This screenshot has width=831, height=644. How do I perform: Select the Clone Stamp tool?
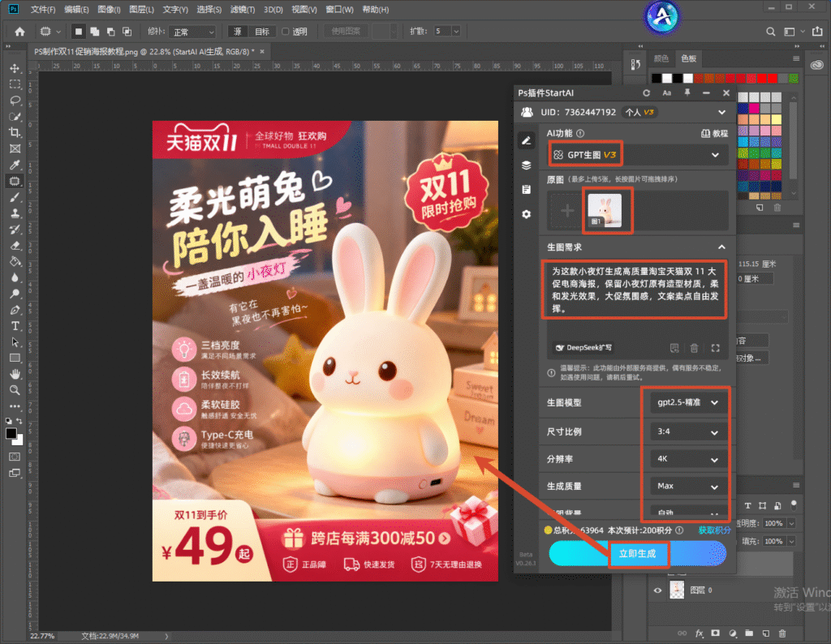click(x=15, y=213)
